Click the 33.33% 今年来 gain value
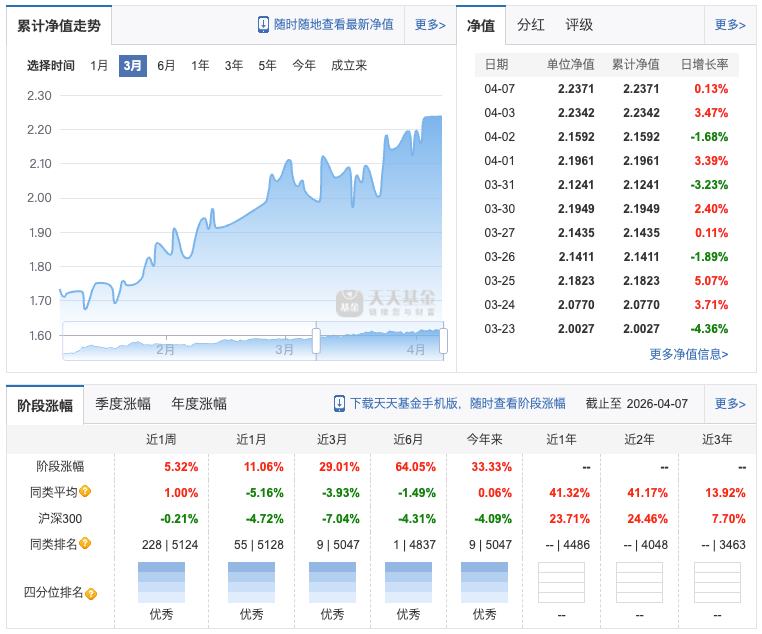Viewport: 762px width, 634px height. coord(492,467)
